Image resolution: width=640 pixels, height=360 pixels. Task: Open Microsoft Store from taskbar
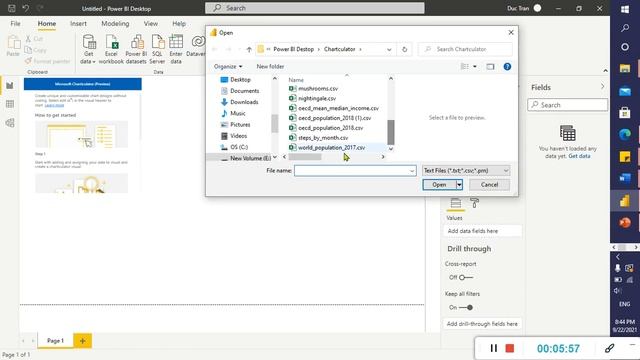[624, 112]
